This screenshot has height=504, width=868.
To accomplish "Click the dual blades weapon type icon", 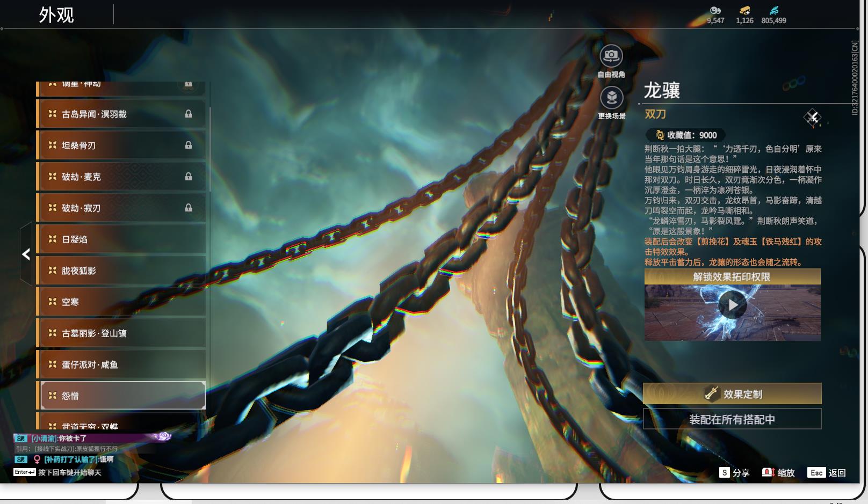I will [x=812, y=117].
